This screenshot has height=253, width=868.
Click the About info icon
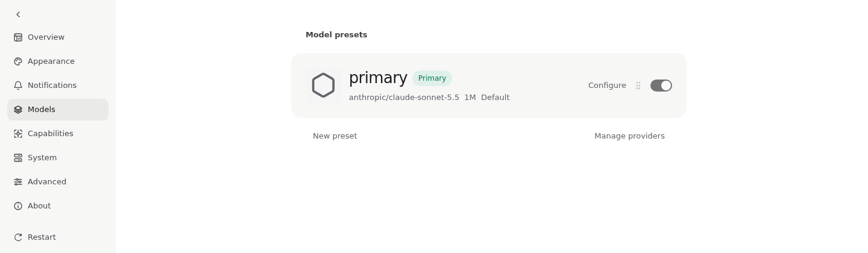[x=18, y=206]
